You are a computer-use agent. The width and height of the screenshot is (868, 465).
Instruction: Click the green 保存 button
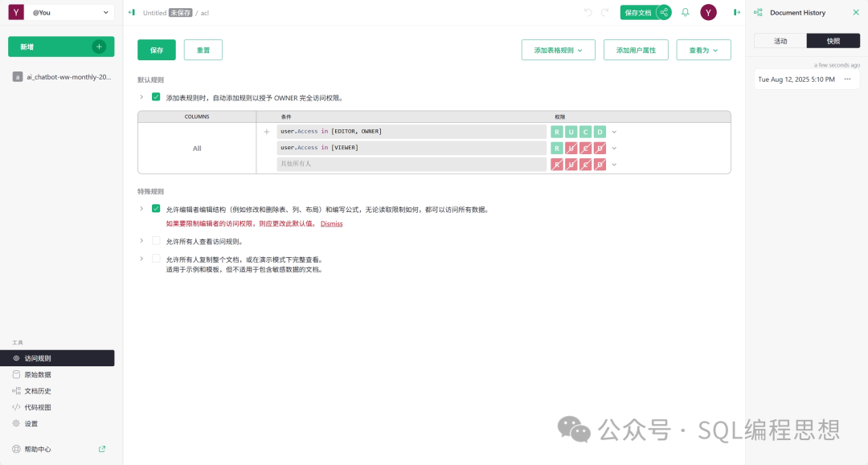(157, 50)
